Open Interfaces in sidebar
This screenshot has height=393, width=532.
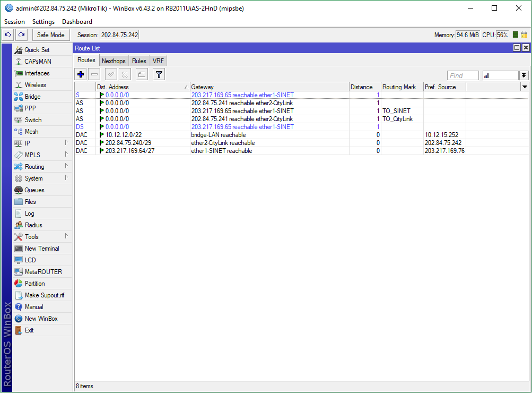(x=42, y=73)
